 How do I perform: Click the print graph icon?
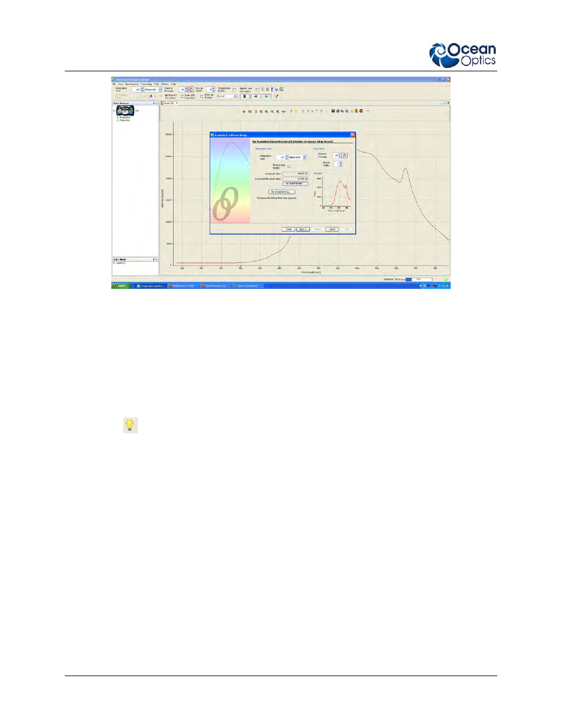coord(338,111)
